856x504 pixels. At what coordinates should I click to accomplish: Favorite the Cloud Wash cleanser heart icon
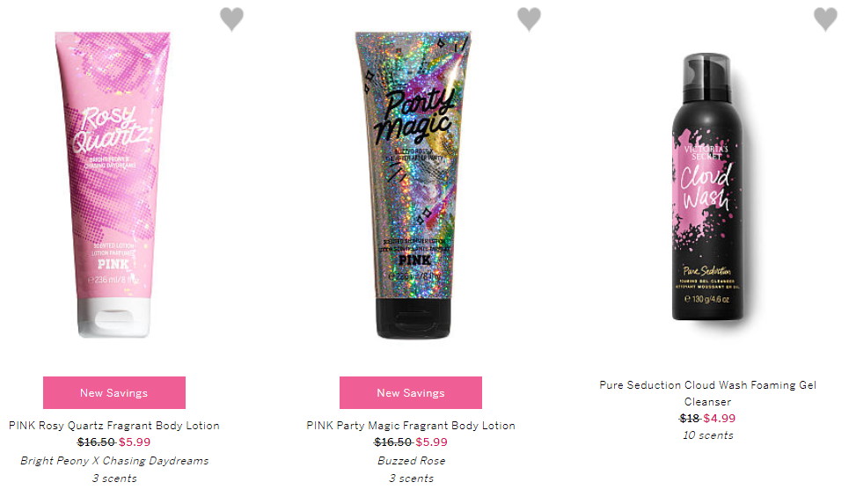(x=825, y=19)
